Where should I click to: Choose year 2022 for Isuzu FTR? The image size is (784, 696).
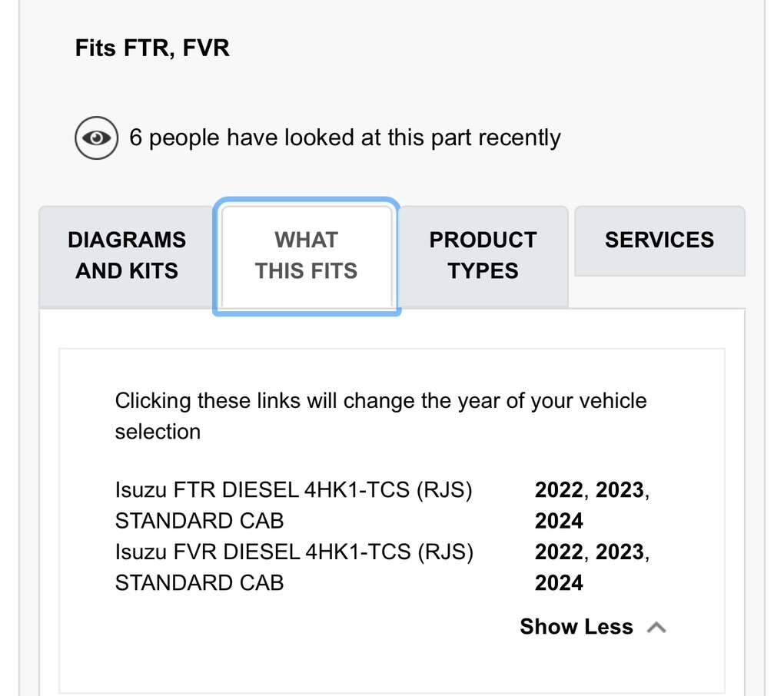click(559, 490)
